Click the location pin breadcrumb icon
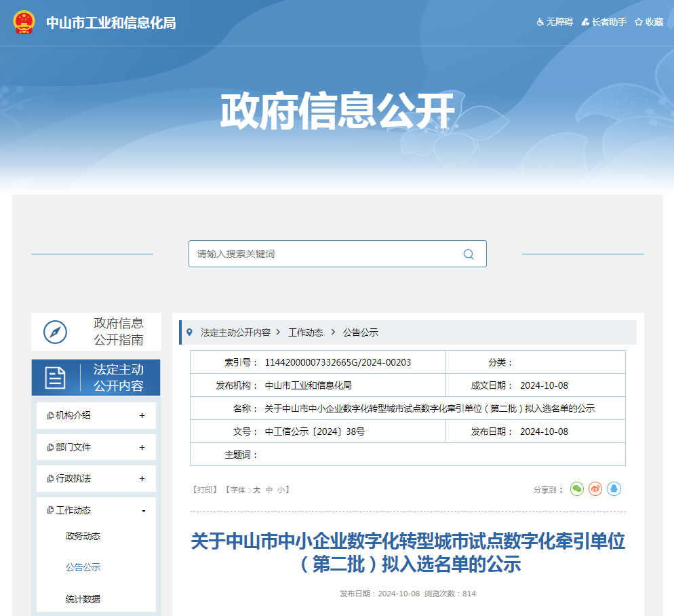674x616 pixels. (189, 332)
